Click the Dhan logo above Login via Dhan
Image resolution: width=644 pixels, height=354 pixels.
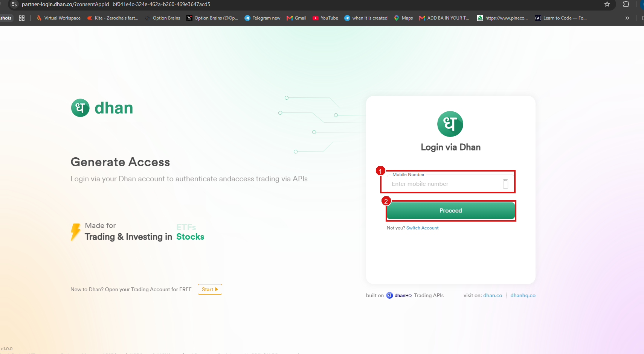coord(450,124)
